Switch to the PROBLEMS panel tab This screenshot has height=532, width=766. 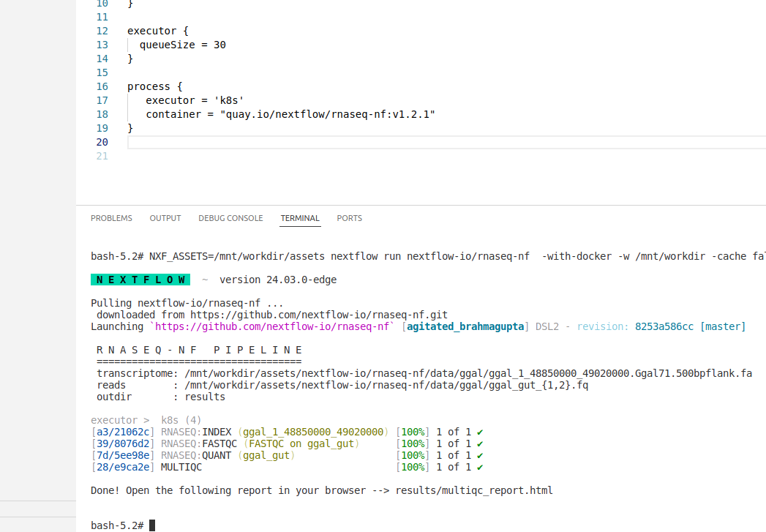[111, 218]
